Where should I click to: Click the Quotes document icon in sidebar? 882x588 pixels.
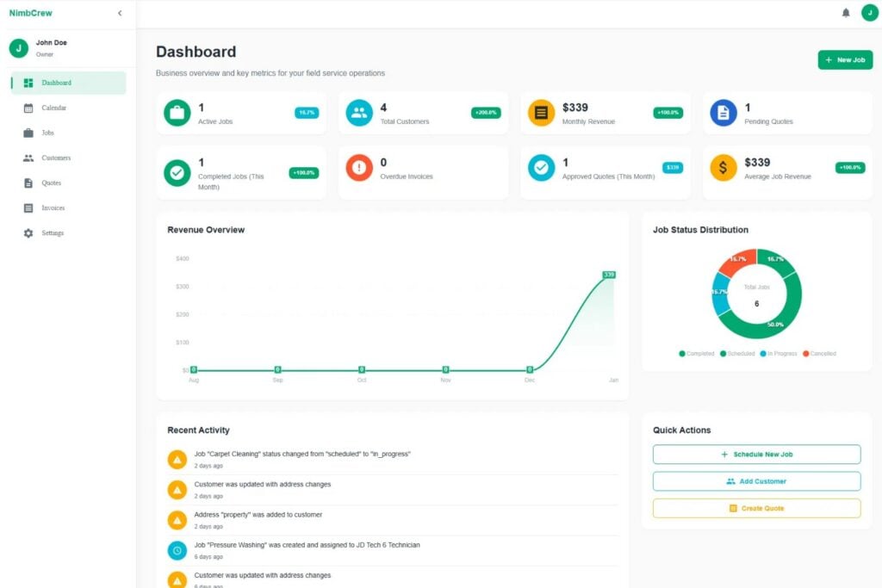[x=28, y=183]
